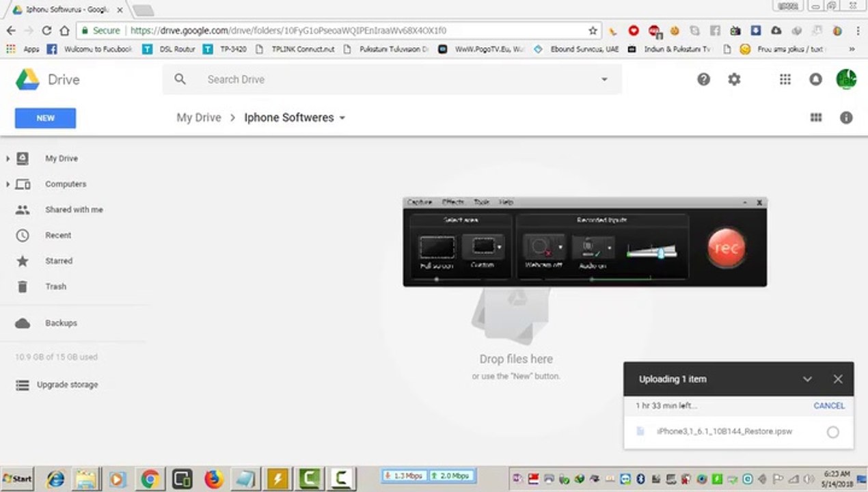Open Capture menu in recorder

[x=420, y=202]
